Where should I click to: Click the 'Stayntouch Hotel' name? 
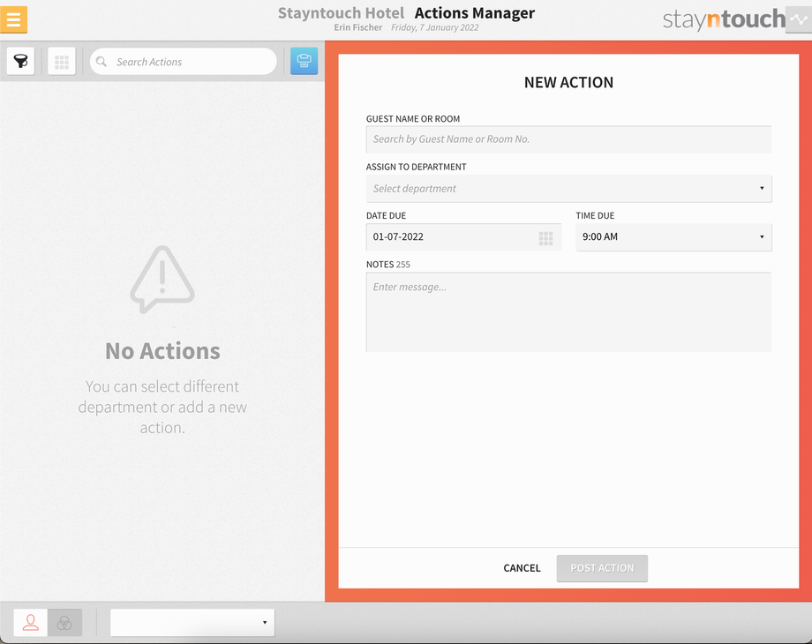click(341, 13)
